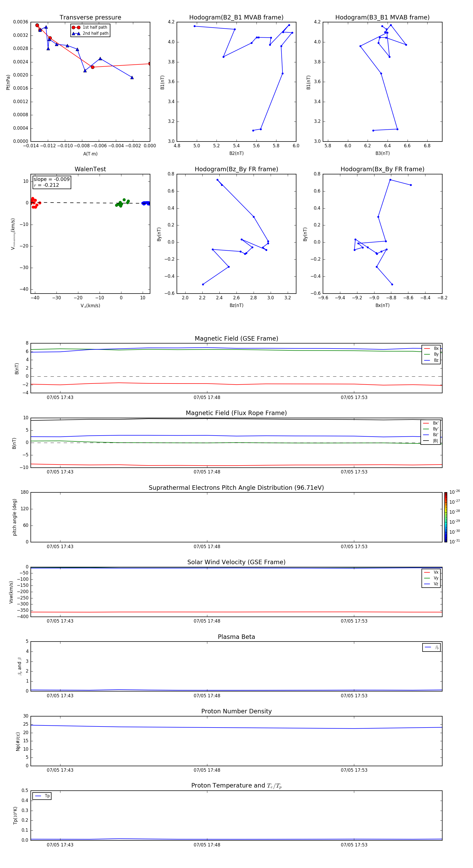Click the 'WalenTest' plot title

(90, 169)
